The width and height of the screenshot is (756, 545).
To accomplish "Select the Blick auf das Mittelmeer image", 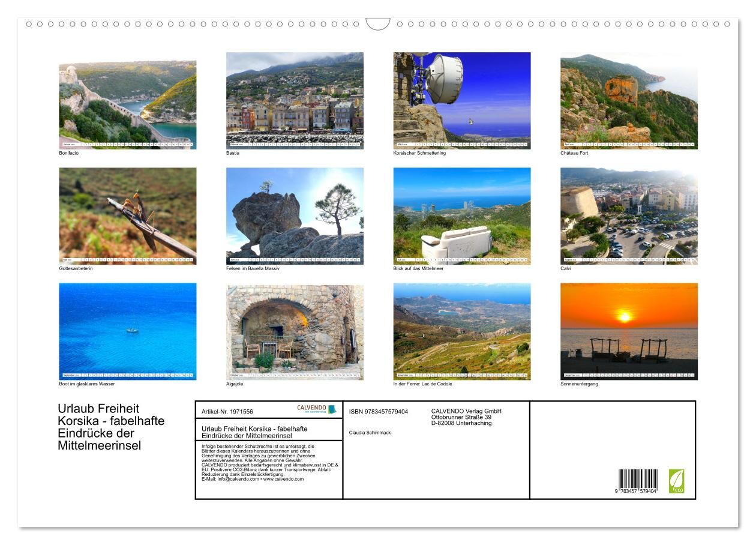I will click(x=461, y=216).
